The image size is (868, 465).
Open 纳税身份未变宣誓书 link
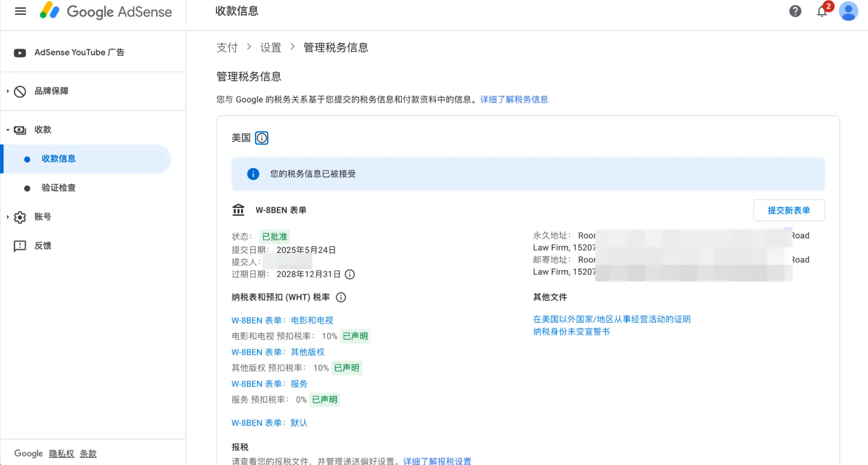pyautogui.click(x=571, y=332)
